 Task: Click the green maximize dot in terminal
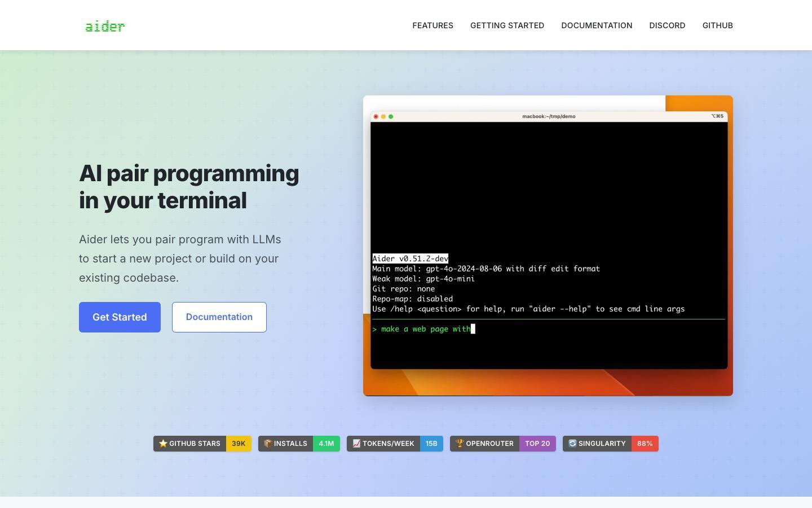(x=391, y=117)
